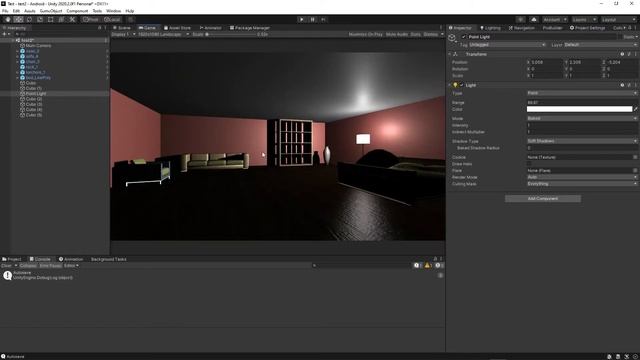Image resolution: width=640 pixels, height=360 pixels.
Task: Open the Culling Mask dropdown
Action: click(x=582, y=184)
